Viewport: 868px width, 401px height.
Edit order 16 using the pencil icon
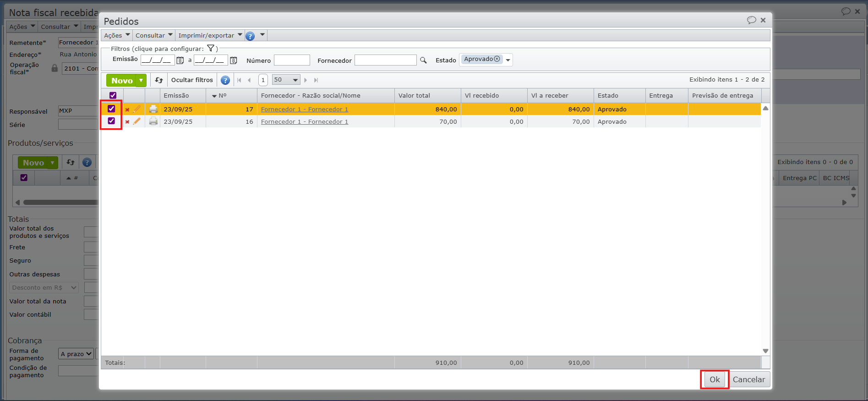click(x=137, y=121)
